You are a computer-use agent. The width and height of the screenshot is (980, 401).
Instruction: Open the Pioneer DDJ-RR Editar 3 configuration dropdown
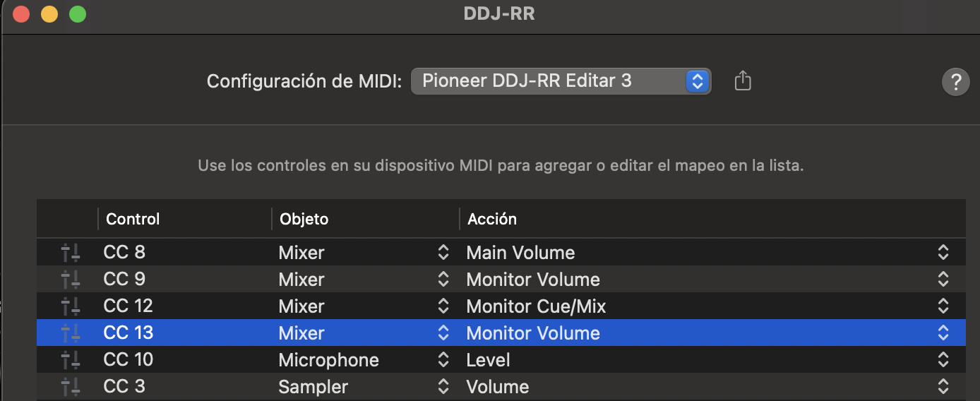coord(561,81)
